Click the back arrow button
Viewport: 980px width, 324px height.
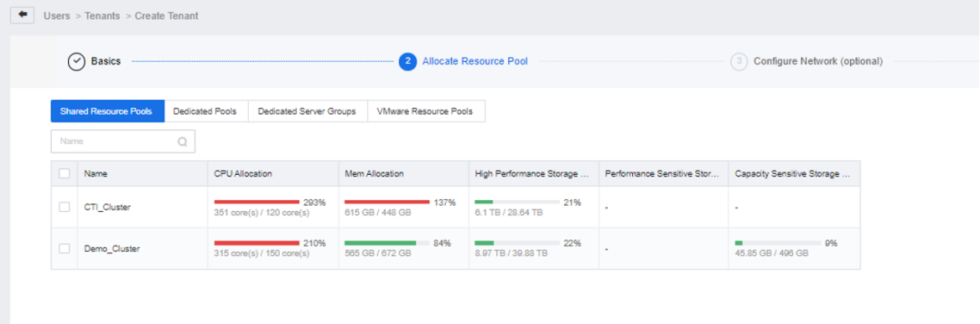pyautogui.click(x=22, y=15)
